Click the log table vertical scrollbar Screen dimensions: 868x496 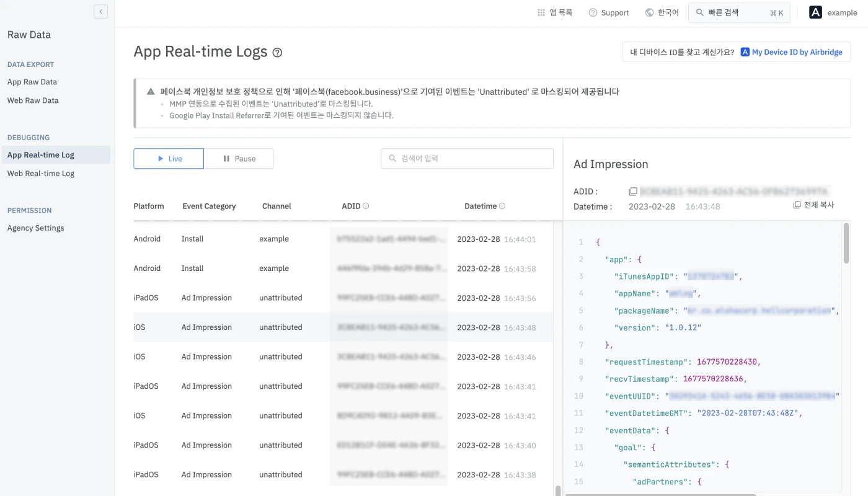(558, 490)
